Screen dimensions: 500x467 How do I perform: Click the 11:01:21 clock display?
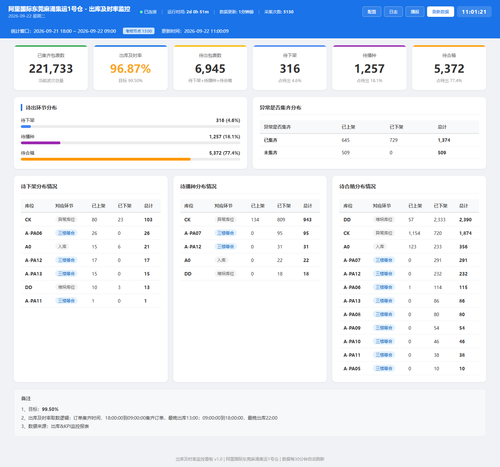[474, 12]
